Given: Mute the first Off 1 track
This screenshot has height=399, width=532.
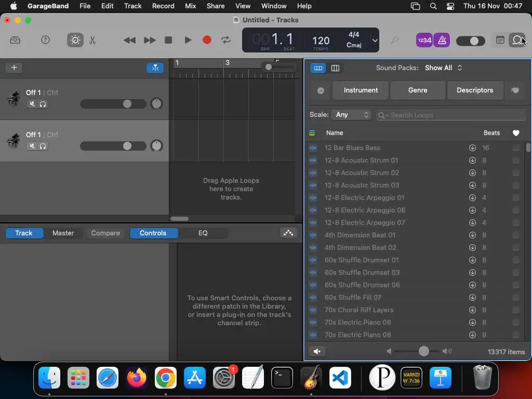Looking at the screenshot, I should point(32,104).
